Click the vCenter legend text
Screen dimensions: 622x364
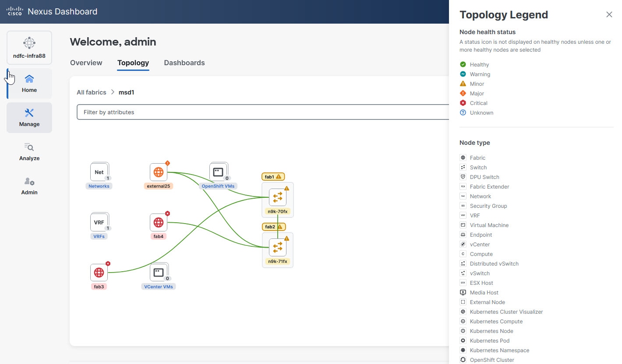pos(480,244)
